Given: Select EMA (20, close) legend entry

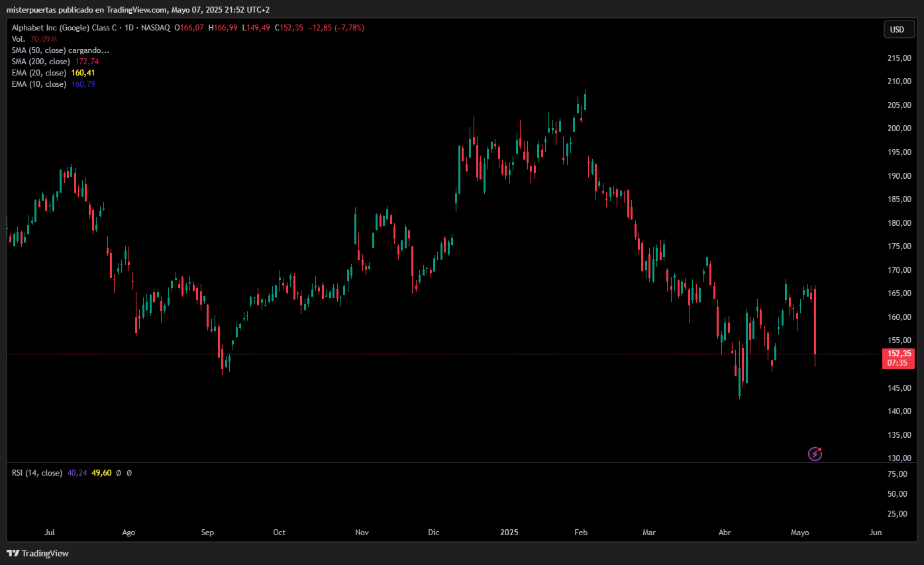Looking at the screenshot, I should click(x=39, y=73).
